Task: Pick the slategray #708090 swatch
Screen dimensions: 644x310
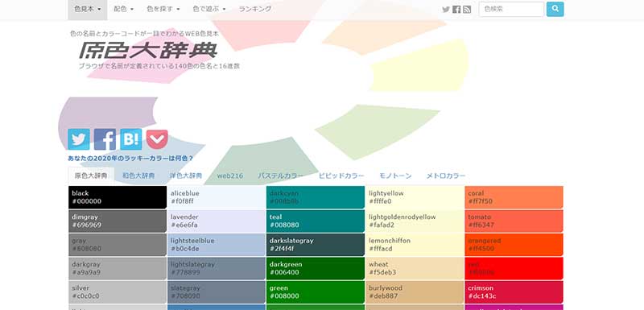Action: click(x=217, y=292)
